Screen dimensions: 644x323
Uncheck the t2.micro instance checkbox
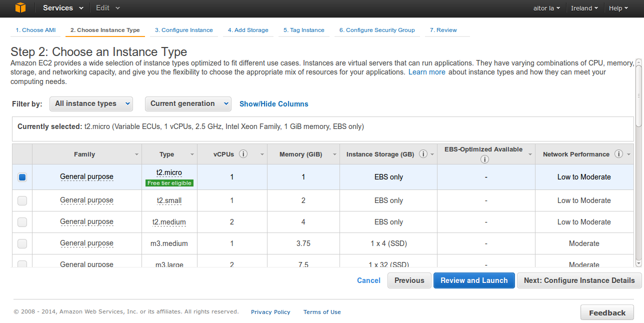[x=22, y=177]
